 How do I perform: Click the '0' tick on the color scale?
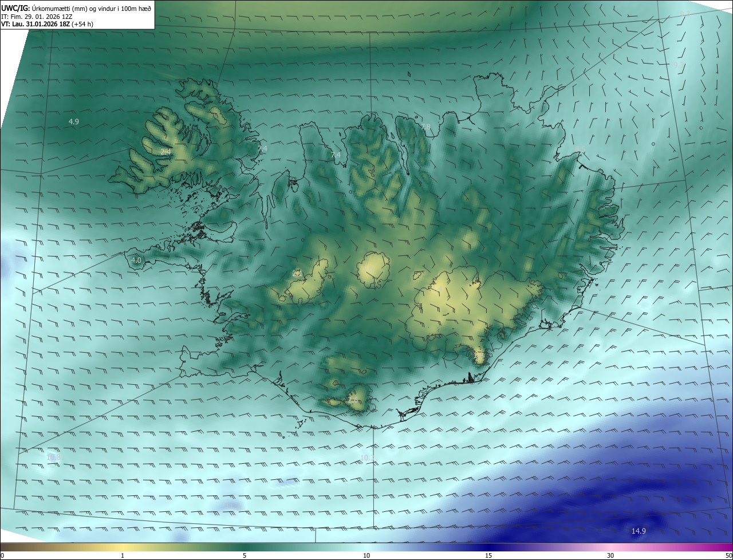[x=2, y=555]
